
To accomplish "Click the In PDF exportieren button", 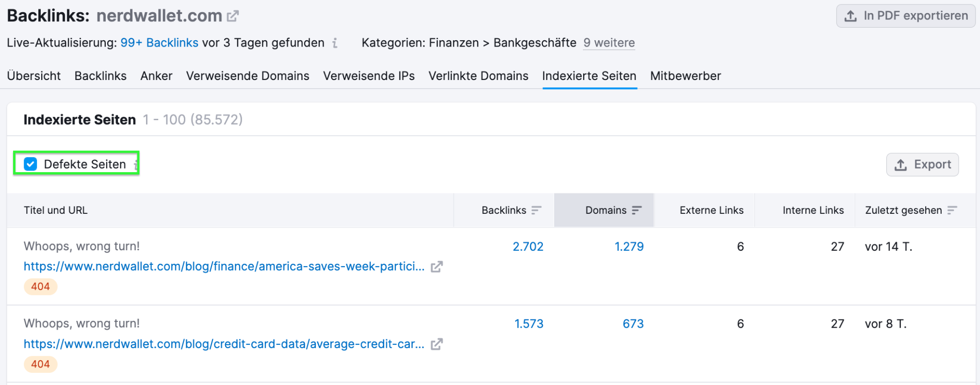I will [906, 16].
